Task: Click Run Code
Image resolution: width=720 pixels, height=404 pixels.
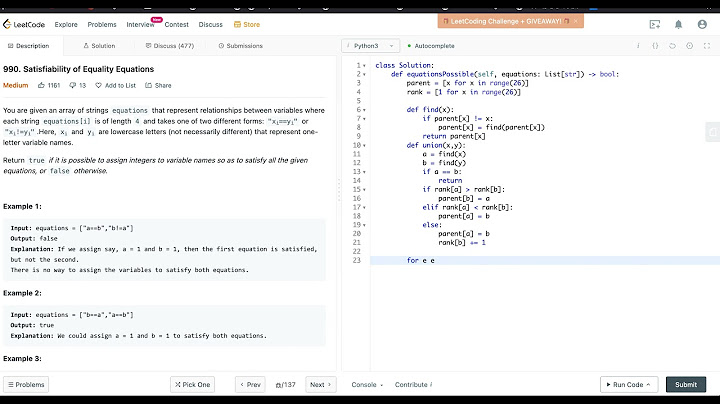Action: (x=629, y=385)
